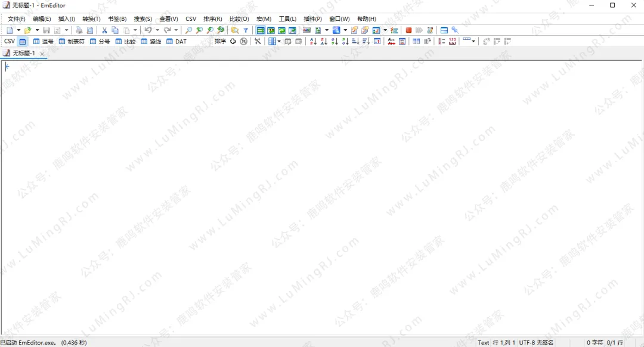Click the Save floppy disk icon
Image resolution: width=644 pixels, height=347 pixels.
(x=46, y=30)
